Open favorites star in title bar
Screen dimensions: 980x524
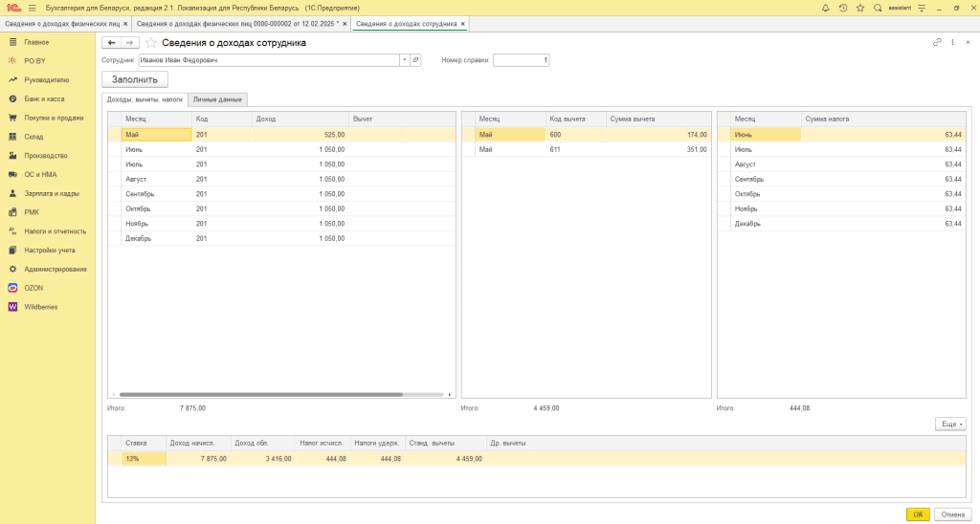coord(860,8)
